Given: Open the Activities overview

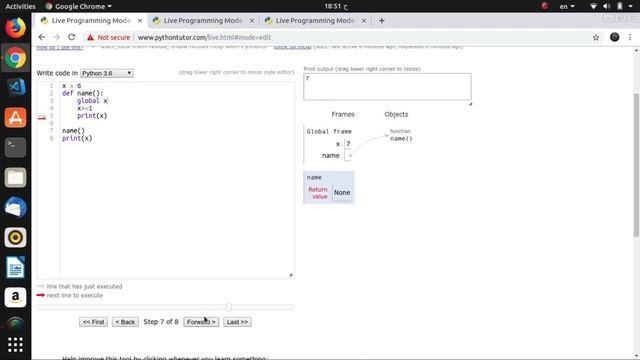Looking at the screenshot, I should pyautogui.click(x=20, y=6).
